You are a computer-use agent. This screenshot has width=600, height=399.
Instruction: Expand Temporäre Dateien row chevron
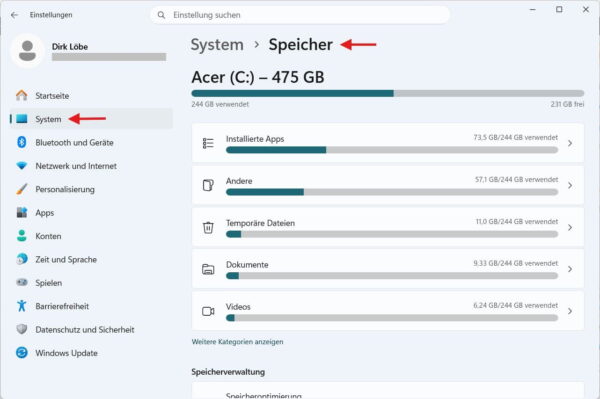[x=570, y=227]
